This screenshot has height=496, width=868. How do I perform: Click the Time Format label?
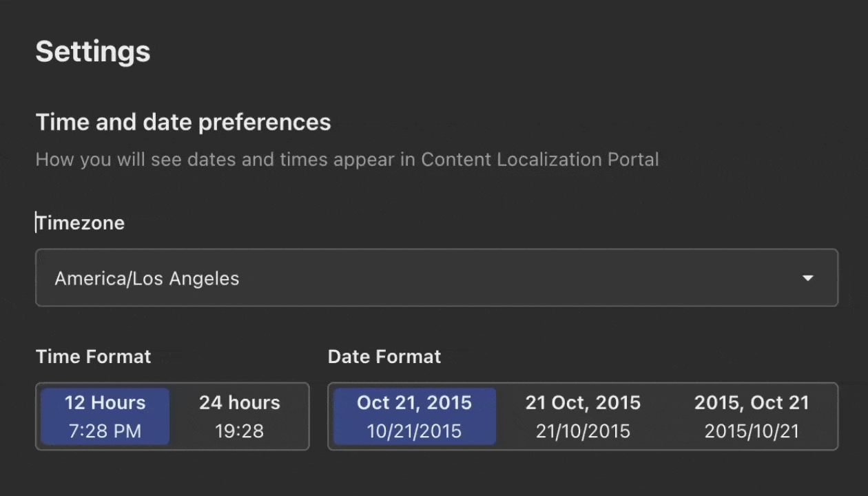(x=93, y=357)
